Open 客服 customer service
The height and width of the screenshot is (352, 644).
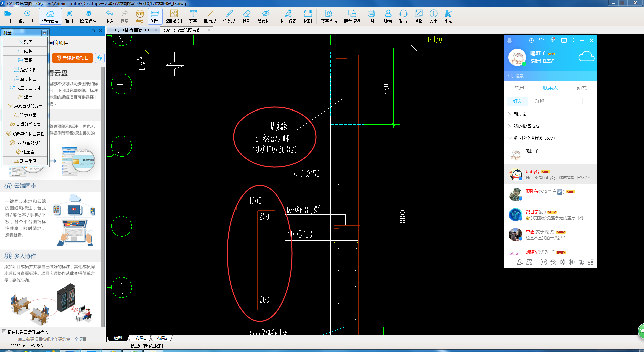pyautogui.click(x=404, y=16)
